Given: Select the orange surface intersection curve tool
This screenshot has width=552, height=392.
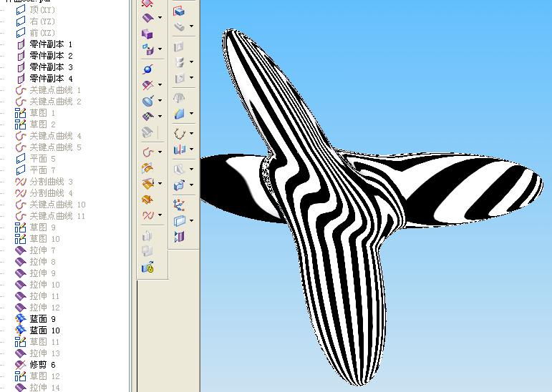Looking at the screenshot, I should coord(147,168).
